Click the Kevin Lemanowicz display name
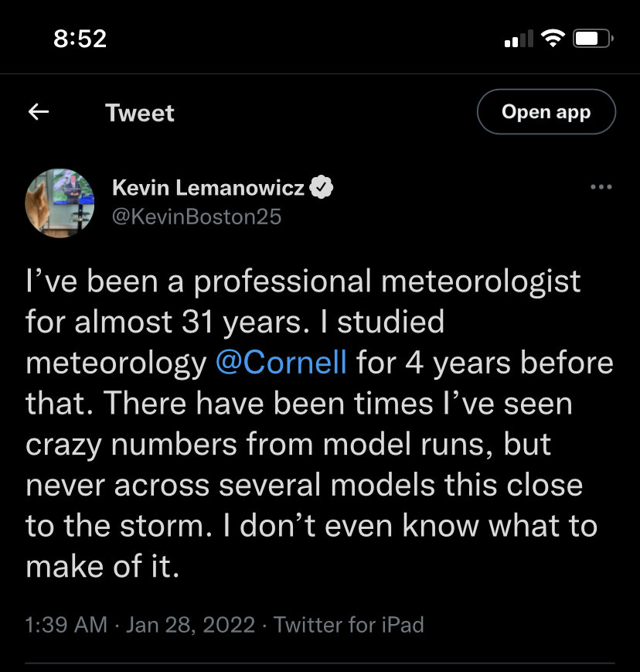 click(x=208, y=188)
